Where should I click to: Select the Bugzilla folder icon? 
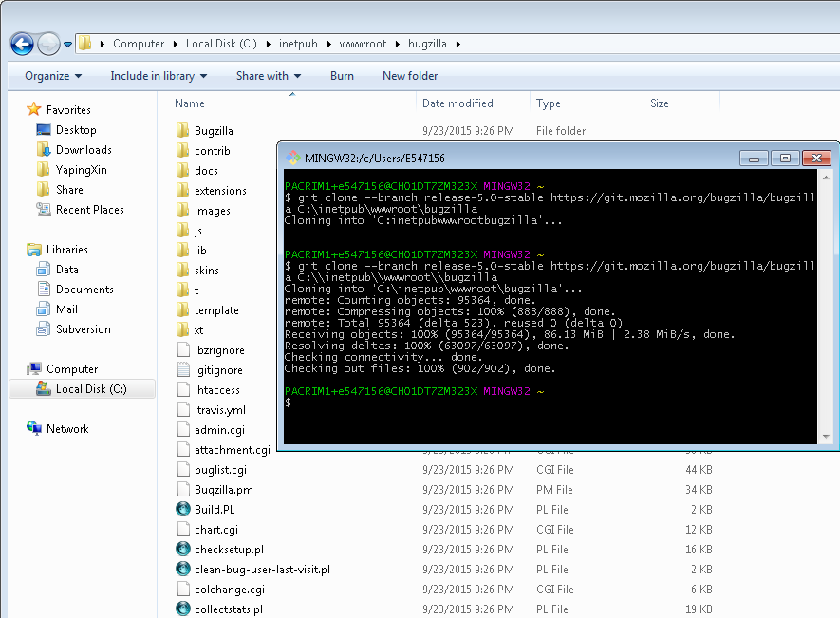[182, 130]
